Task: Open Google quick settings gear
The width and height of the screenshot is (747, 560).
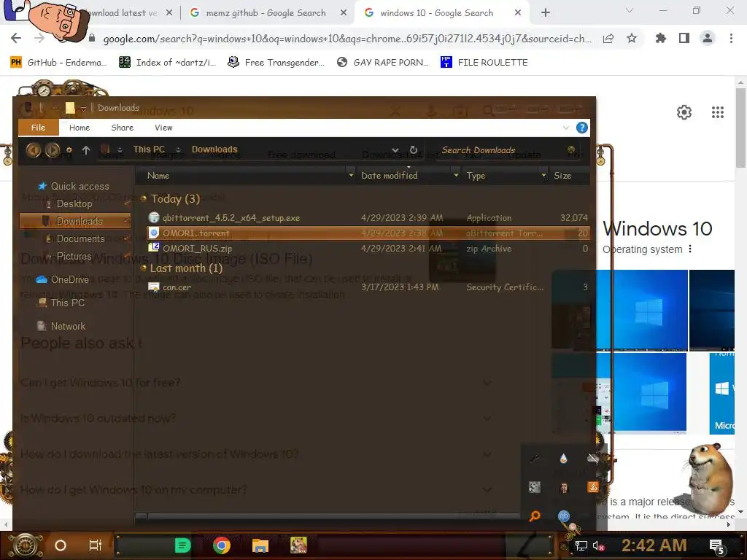Action: point(684,112)
